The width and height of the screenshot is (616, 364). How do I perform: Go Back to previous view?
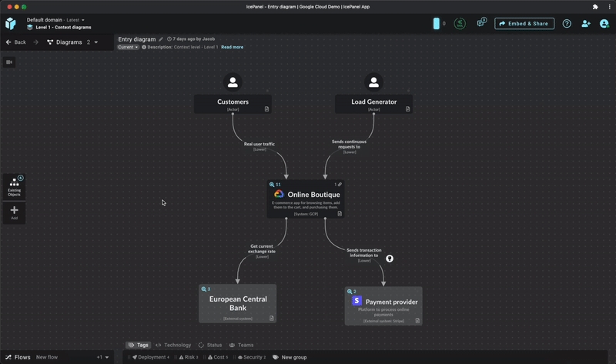15,42
